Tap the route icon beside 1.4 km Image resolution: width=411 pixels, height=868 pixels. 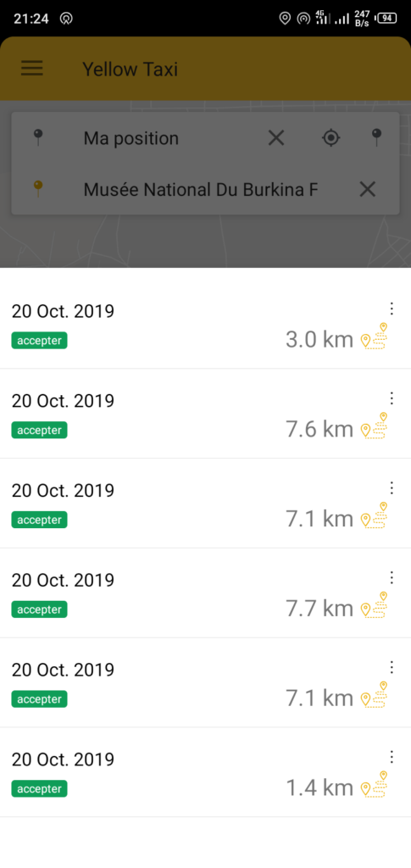pyautogui.click(x=375, y=785)
